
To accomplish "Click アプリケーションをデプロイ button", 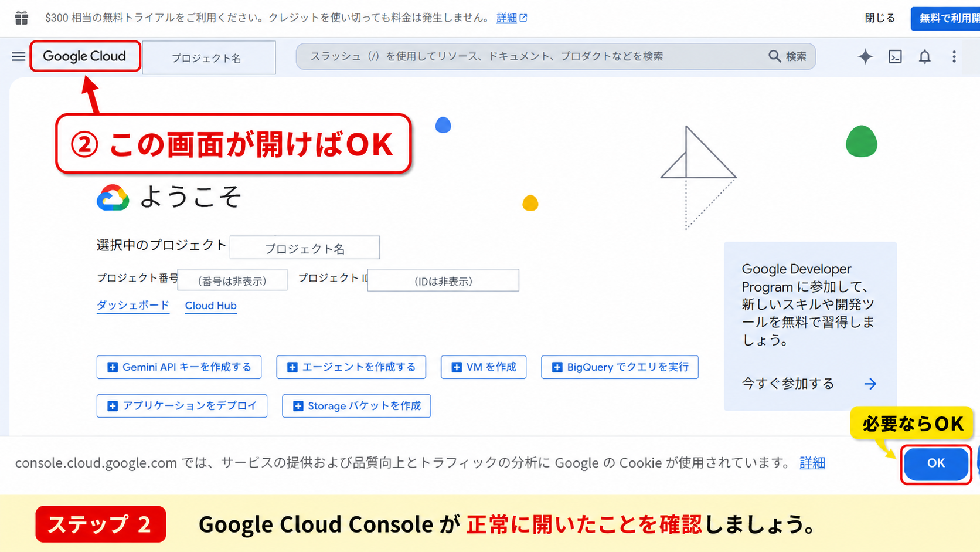I will point(182,406).
